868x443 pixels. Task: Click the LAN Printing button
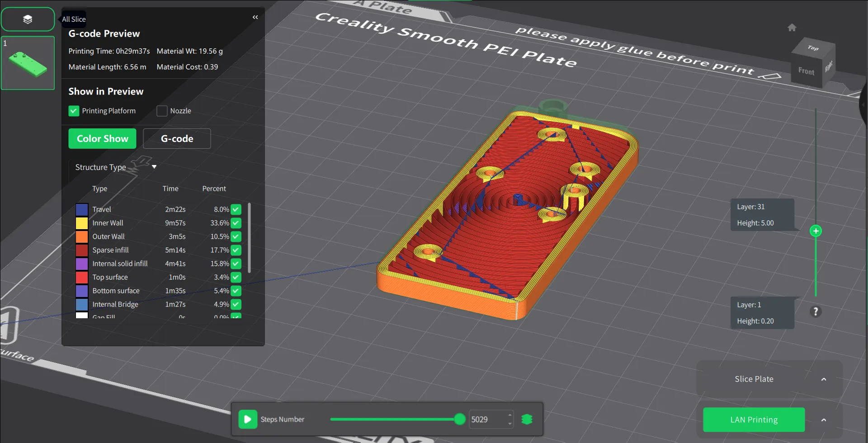click(754, 420)
